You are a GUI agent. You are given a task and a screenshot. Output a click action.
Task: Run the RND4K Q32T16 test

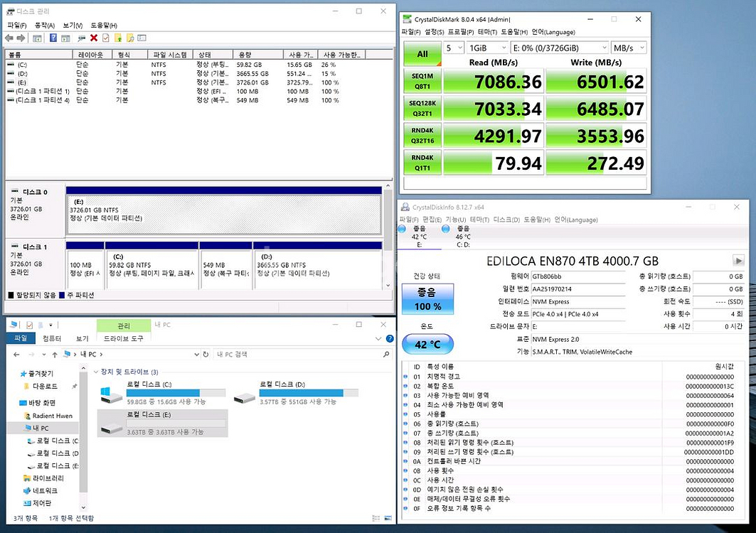tap(422, 136)
